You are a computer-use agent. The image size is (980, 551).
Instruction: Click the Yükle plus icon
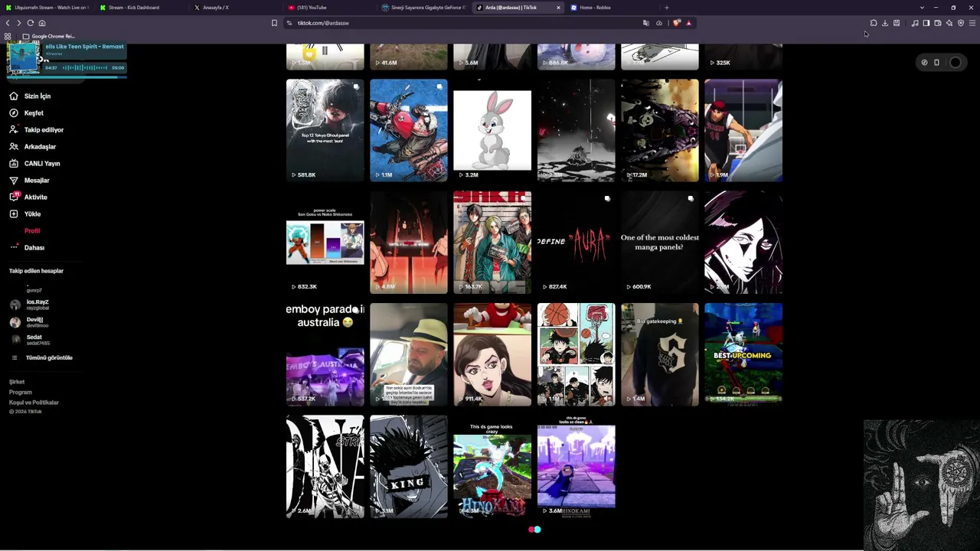pos(14,214)
